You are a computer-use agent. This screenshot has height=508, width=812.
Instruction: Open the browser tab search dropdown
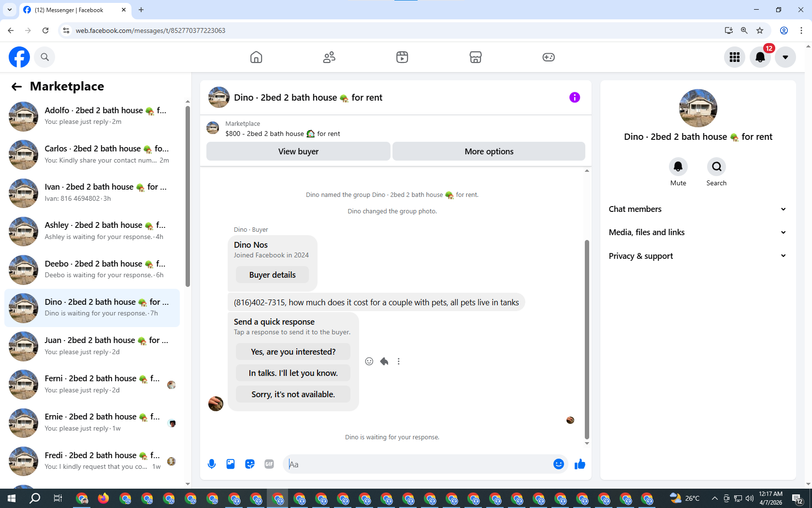point(10,10)
